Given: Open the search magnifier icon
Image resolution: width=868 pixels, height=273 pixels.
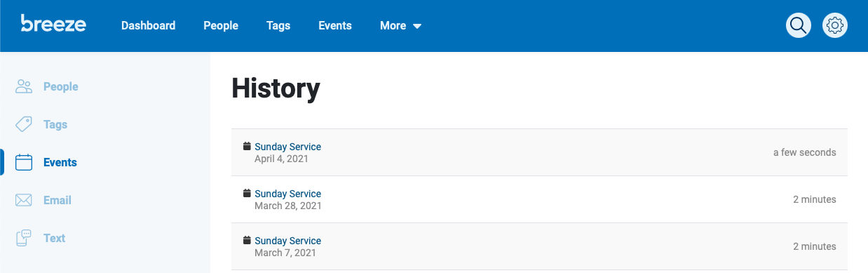Looking at the screenshot, I should pos(799,25).
